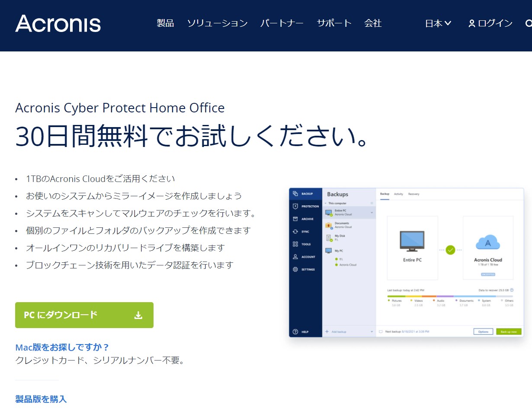Select the PROTECTION shield icon in sidebar
This screenshot has width=532, height=418.
[295, 206]
